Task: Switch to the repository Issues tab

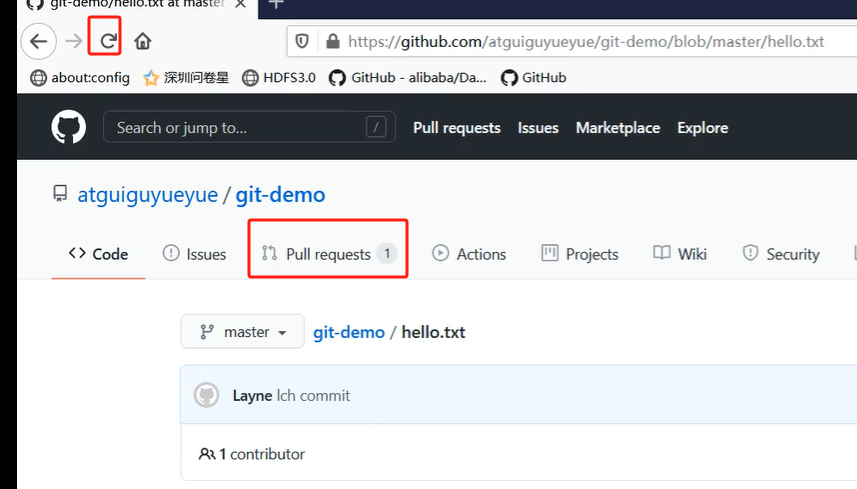Action: 195,254
